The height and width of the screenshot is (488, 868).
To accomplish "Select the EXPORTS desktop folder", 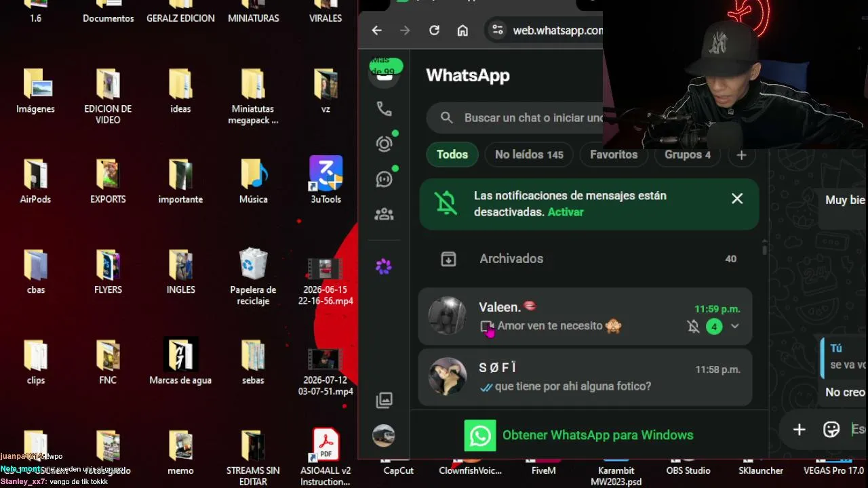I will click(108, 182).
